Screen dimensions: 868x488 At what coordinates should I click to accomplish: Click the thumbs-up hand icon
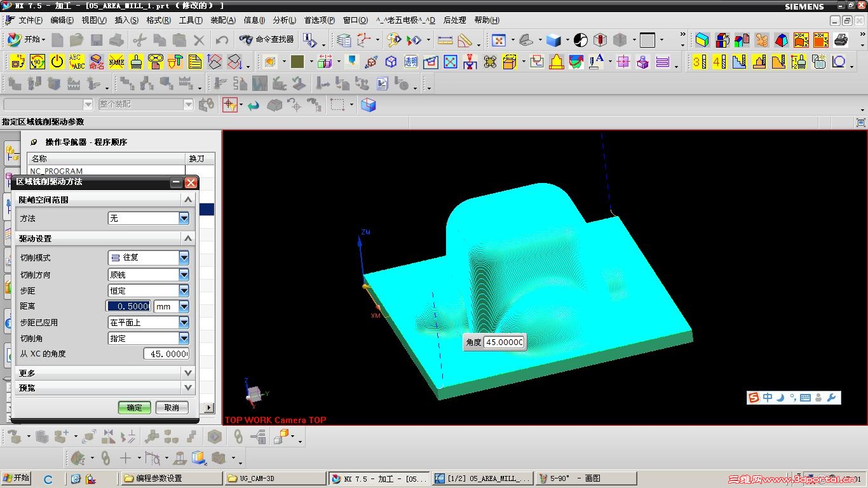point(761,40)
